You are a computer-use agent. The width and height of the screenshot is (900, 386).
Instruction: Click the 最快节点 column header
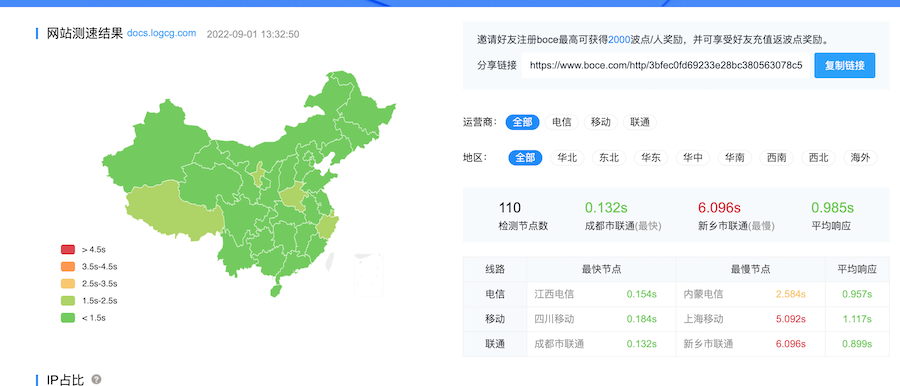click(x=601, y=269)
